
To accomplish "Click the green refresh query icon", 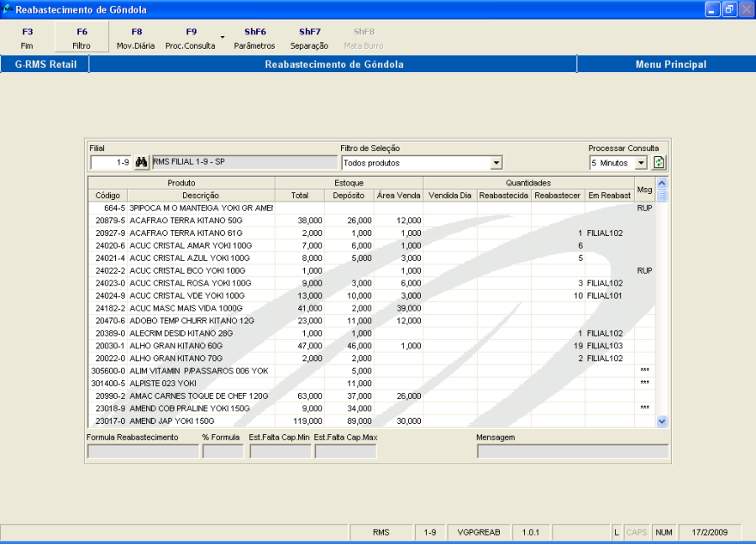I will [x=659, y=163].
